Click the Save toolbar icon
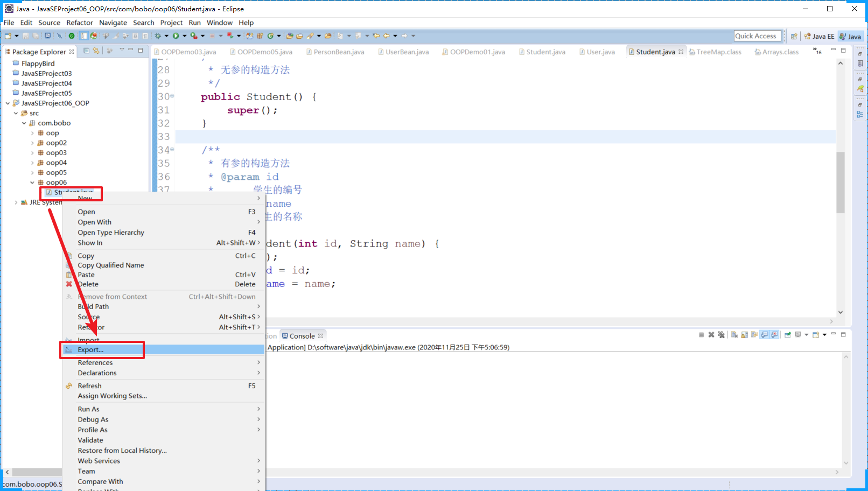Viewport: 868px width, 491px height. coord(25,36)
